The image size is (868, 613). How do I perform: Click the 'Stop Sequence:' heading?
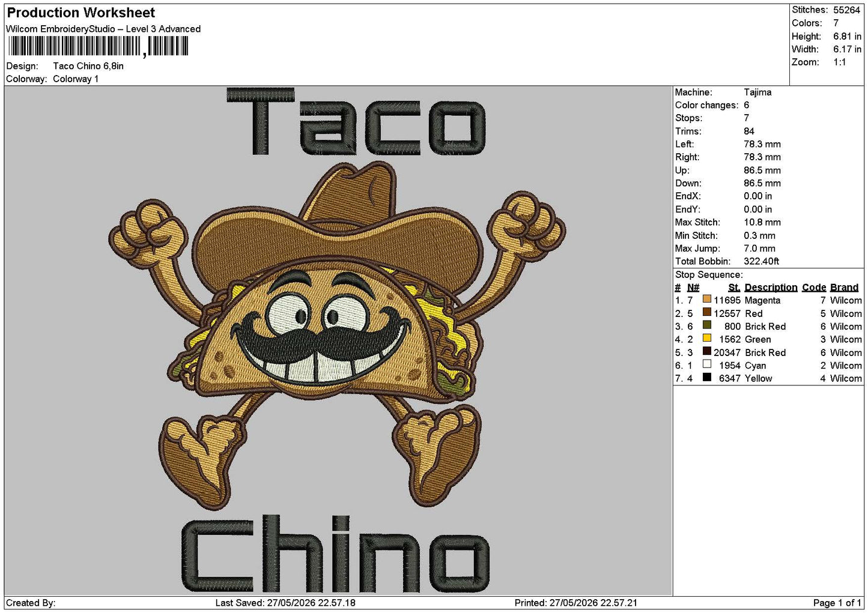coord(709,274)
